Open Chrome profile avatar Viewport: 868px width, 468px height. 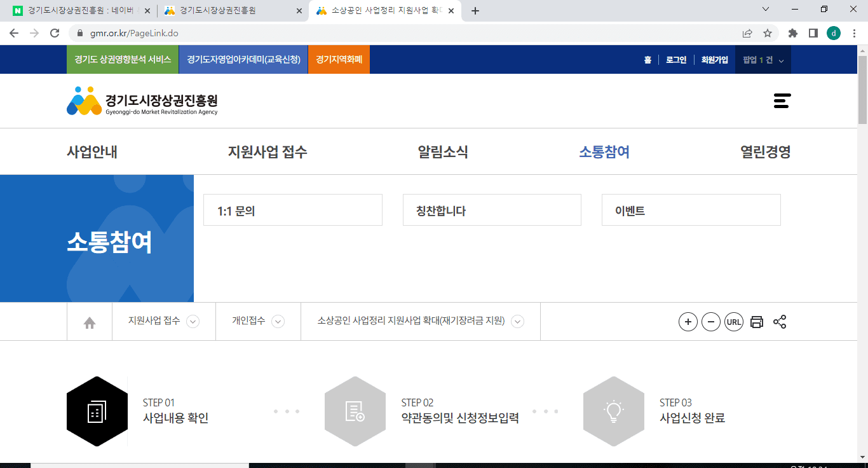834,33
